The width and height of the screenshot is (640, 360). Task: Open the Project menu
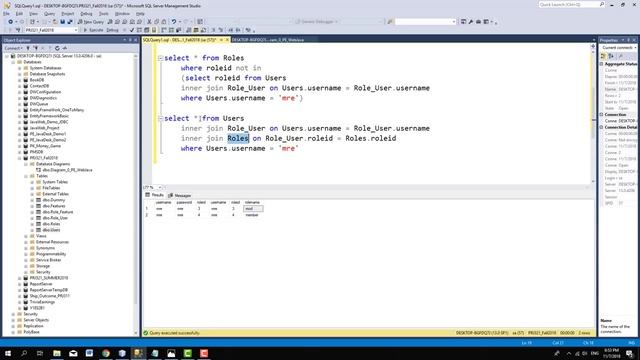pyautogui.click(x=68, y=13)
